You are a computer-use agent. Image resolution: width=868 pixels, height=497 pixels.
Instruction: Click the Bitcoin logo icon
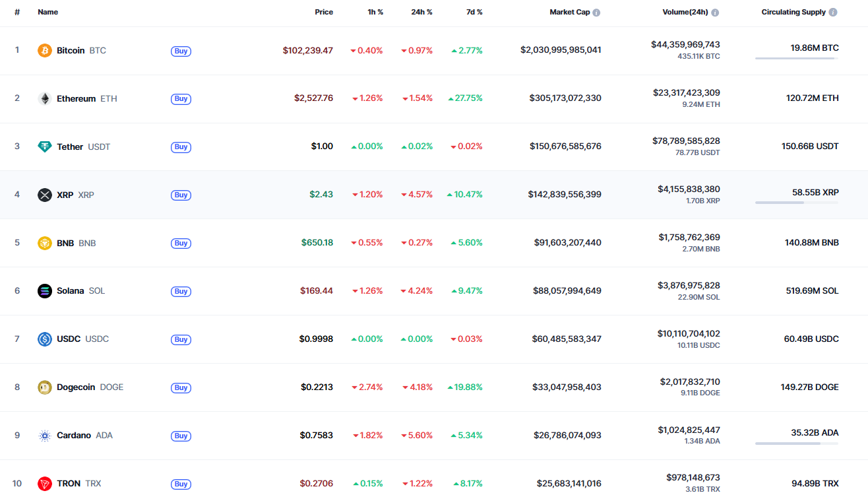pyautogui.click(x=45, y=51)
